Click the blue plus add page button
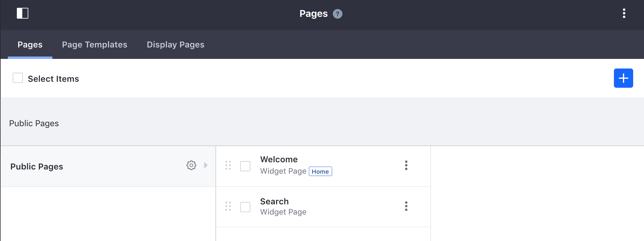The width and height of the screenshot is (644, 241). (x=624, y=78)
